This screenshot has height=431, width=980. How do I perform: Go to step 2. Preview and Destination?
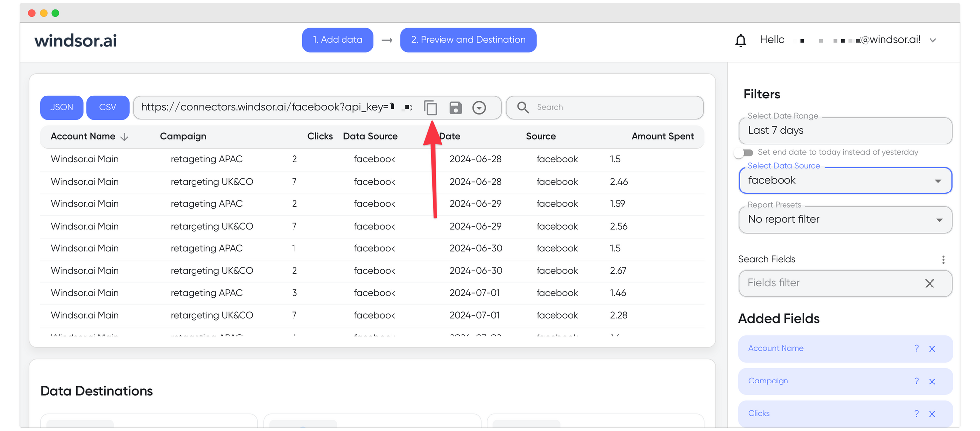468,40
